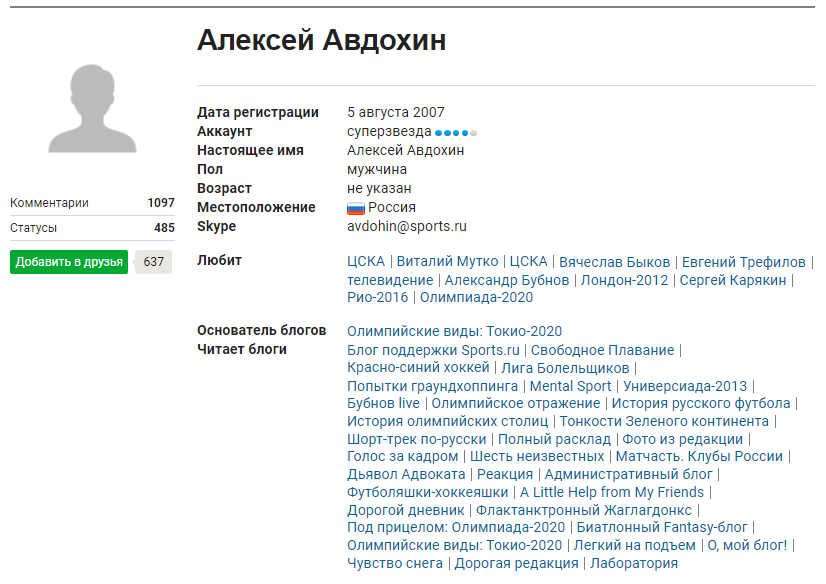
Task: Open the О, мой блог! link
Action: 747,545
